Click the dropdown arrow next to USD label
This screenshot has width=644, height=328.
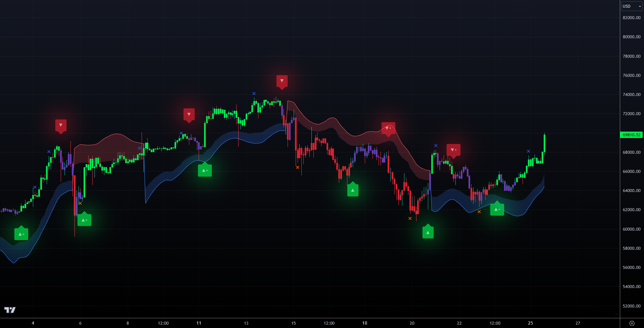(639, 6)
